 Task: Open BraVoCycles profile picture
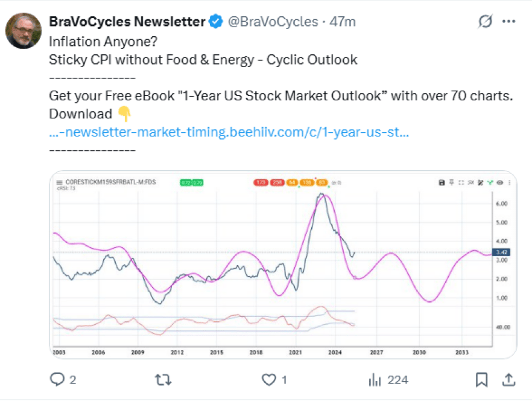(x=24, y=31)
